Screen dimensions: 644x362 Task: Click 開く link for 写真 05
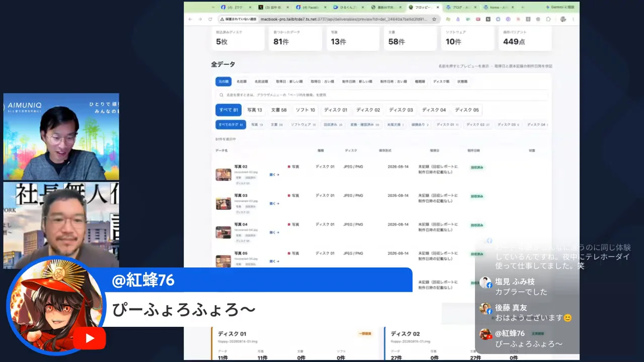(x=274, y=261)
